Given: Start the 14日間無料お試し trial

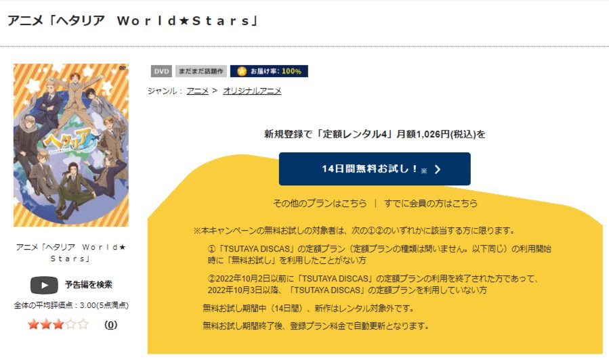Looking at the screenshot, I should coord(375,168).
